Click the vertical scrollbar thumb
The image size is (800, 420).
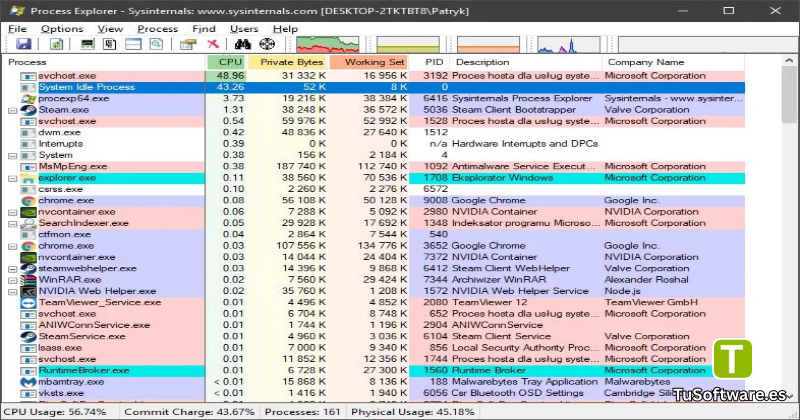[789, 95]
